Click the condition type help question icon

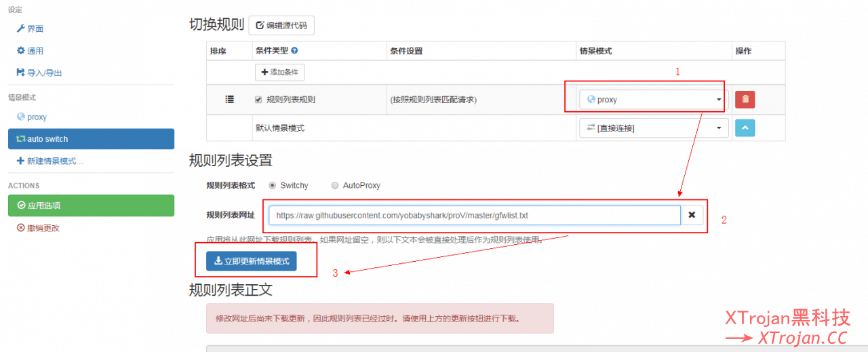294,51
